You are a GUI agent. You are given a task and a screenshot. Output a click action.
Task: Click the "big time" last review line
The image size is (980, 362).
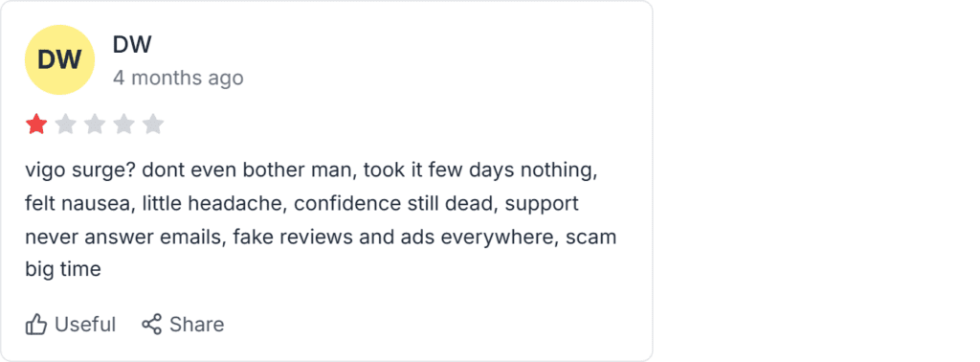click(63, 270)
